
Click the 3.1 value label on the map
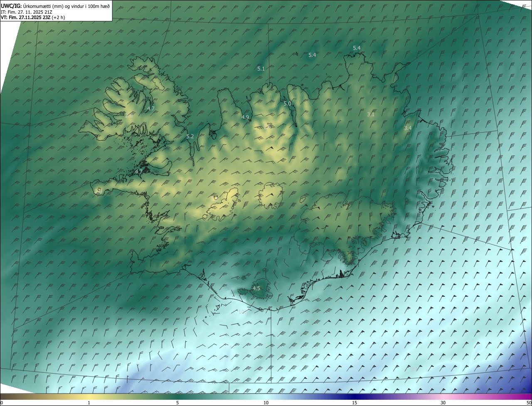[x=371, y=114]
